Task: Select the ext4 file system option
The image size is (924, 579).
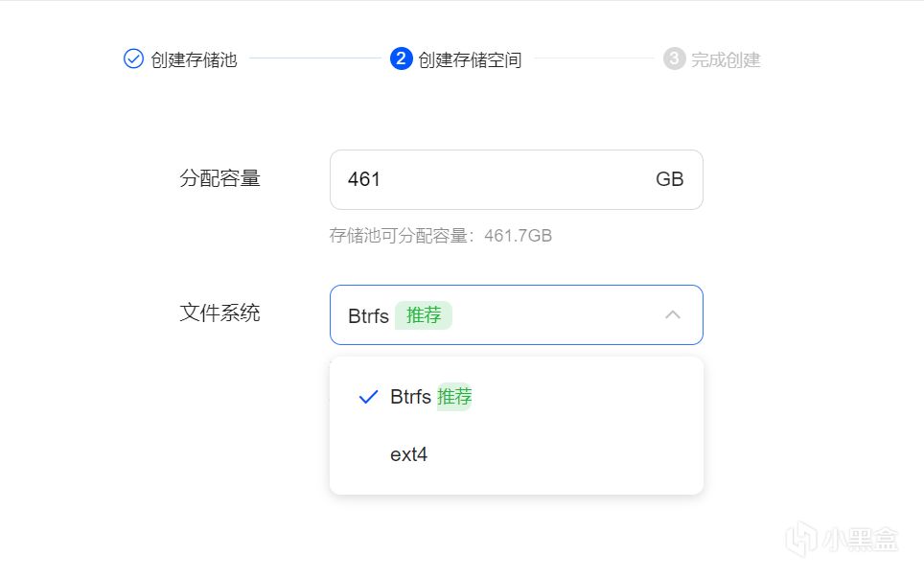Action: click(409, 454)
